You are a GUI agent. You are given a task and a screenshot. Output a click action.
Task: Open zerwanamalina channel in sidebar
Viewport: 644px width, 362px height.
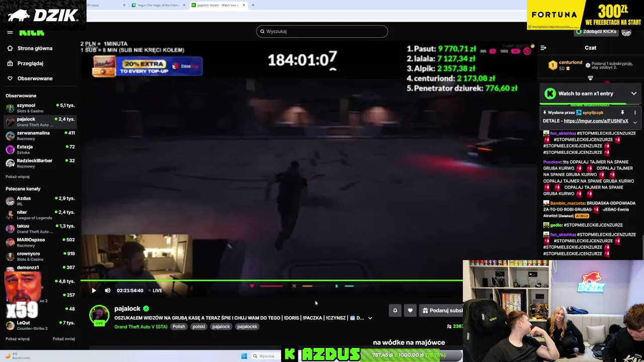[x=40, y=136]
